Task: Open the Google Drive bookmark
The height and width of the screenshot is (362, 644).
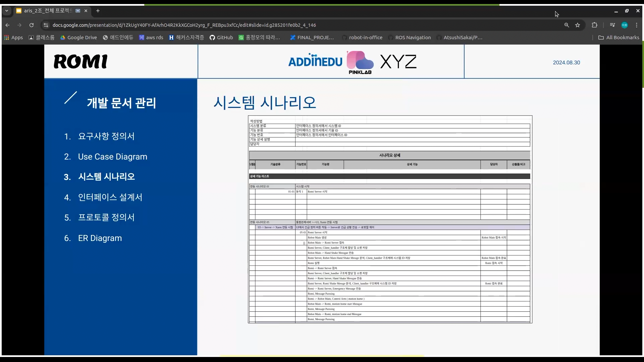Action: pos(78,38)
